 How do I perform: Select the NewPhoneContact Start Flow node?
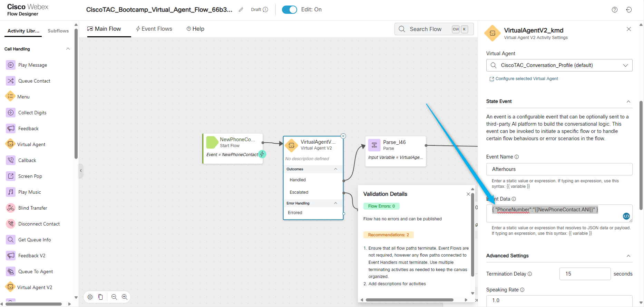click(233, 148)
